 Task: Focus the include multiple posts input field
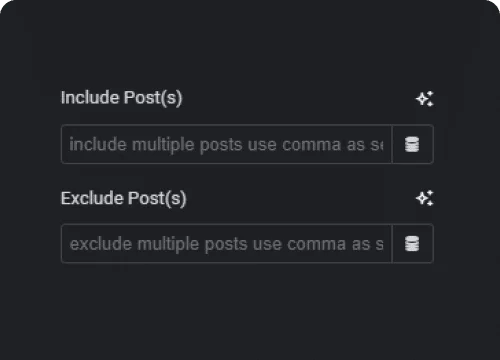click(x=226, y=144)
